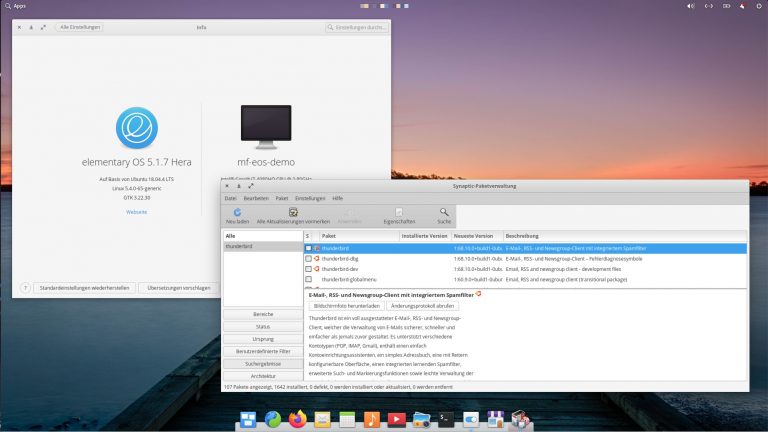Open the Photos app in the dock
The image size is (768, 432).
pyautogui.click(x=421, y=419)
